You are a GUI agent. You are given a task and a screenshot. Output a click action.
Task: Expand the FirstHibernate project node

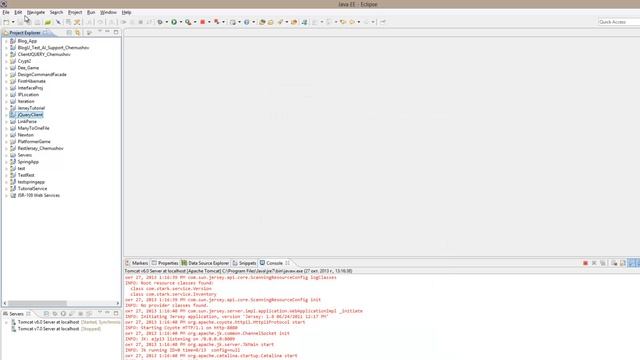pos(7,82)
